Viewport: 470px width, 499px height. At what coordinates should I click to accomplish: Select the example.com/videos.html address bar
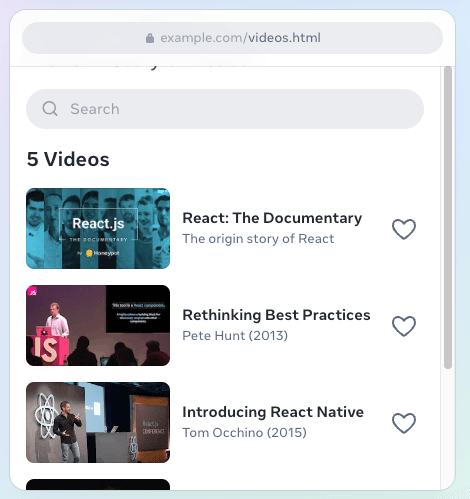click(x=232, y=38)
